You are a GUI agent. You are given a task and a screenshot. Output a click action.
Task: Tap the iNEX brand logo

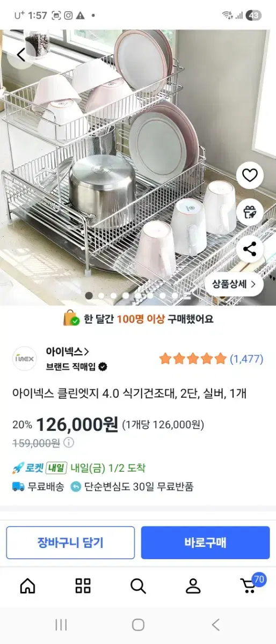25,358
